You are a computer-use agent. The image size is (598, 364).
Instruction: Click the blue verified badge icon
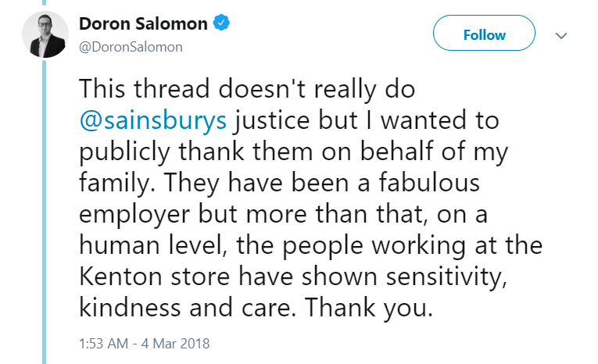[x=221, y=23]
